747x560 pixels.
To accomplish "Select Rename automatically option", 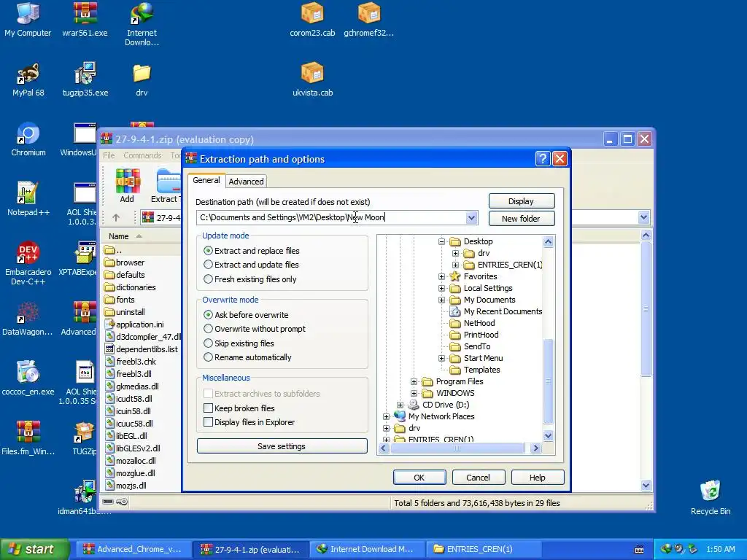I will click(x=247, y=357).
